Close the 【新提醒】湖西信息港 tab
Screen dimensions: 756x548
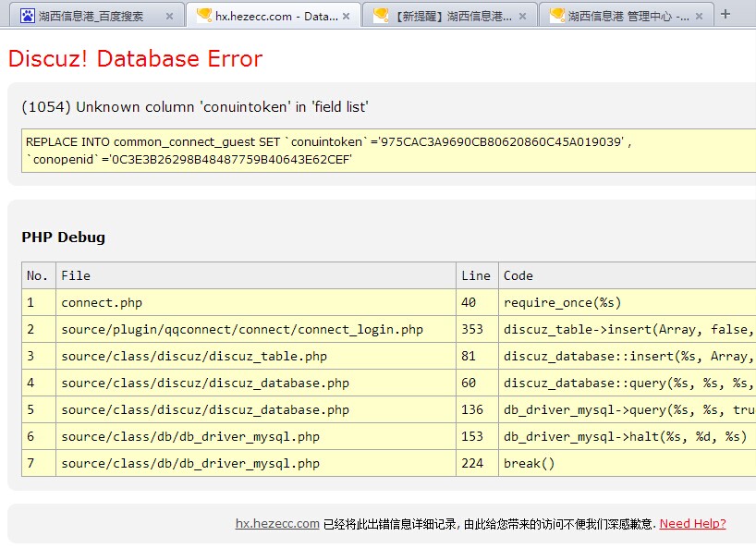pyautogui.click(x=522, y=17)
